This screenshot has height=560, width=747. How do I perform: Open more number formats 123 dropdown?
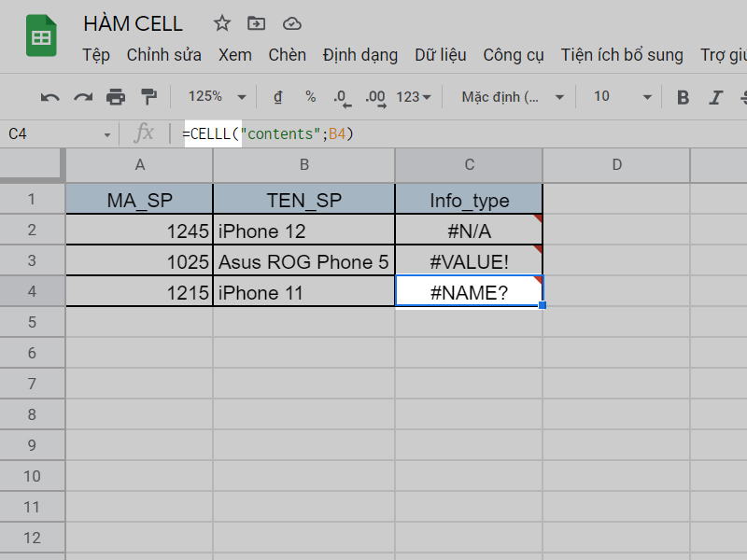pos(413,97)
